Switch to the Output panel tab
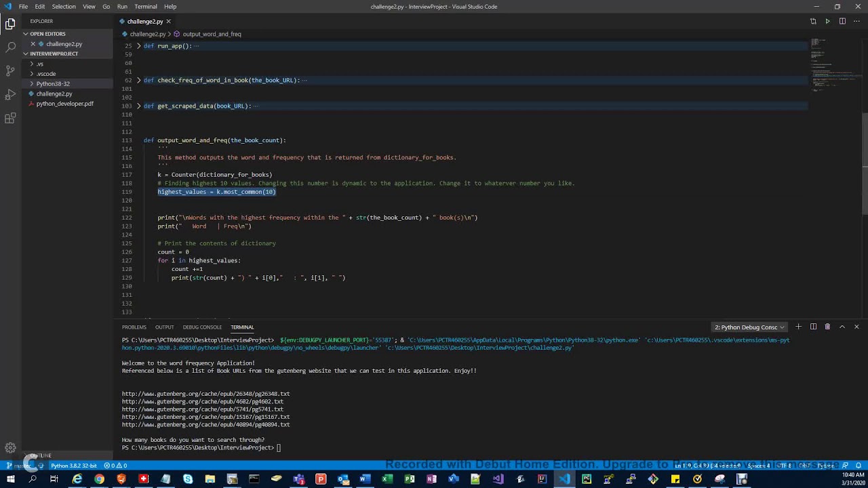The image size is (868, 488). (164, 327)
